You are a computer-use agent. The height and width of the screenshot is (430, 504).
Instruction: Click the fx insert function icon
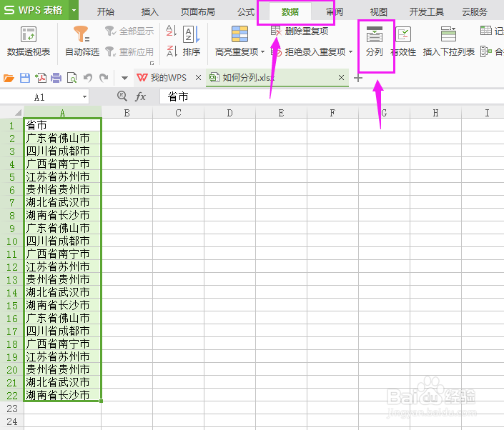point(140,96)
